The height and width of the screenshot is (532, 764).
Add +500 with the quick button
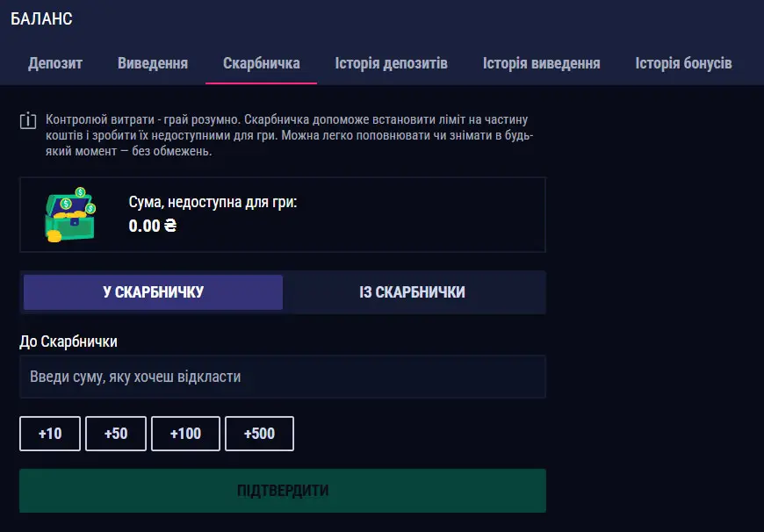(x=259, y=433)
